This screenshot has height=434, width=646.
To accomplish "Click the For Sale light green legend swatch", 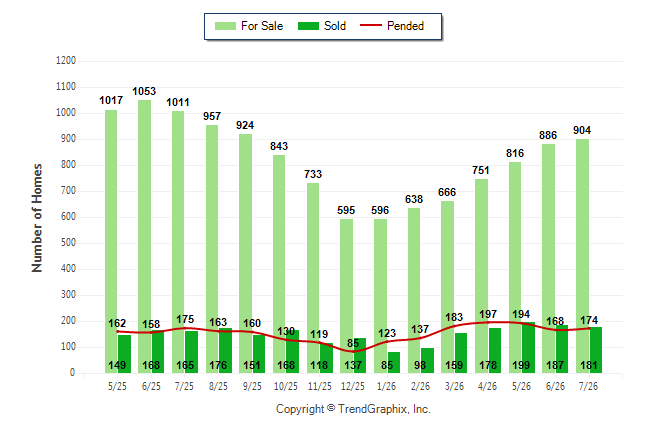I will (x=225, y=26).
